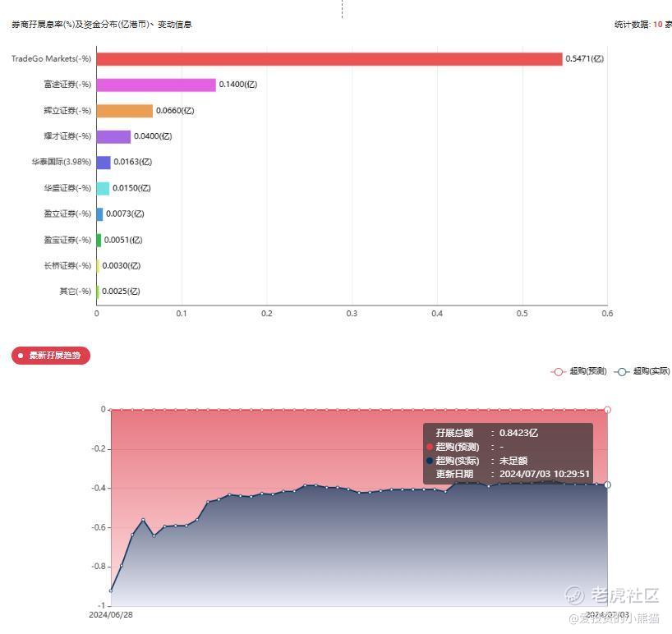Screen dimensions: 672x634
Task: Click the 华泰国际 blue bar
Action: (x=104, y=163)
